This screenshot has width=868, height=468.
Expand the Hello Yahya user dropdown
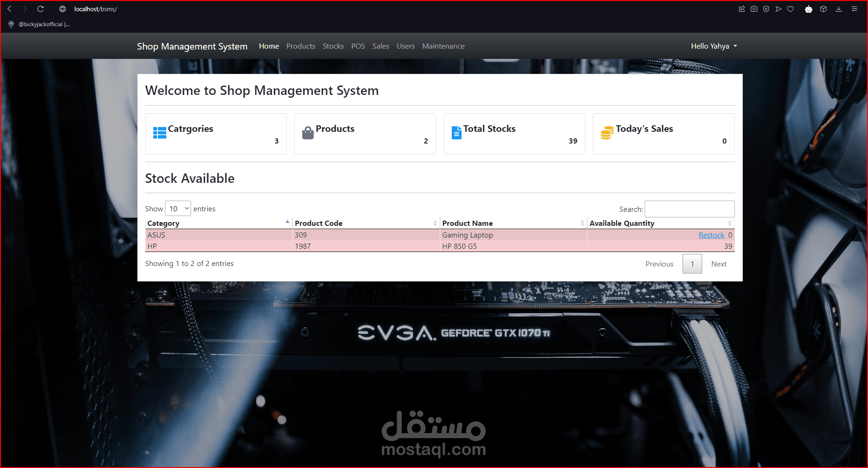click(x=714, y=46)
